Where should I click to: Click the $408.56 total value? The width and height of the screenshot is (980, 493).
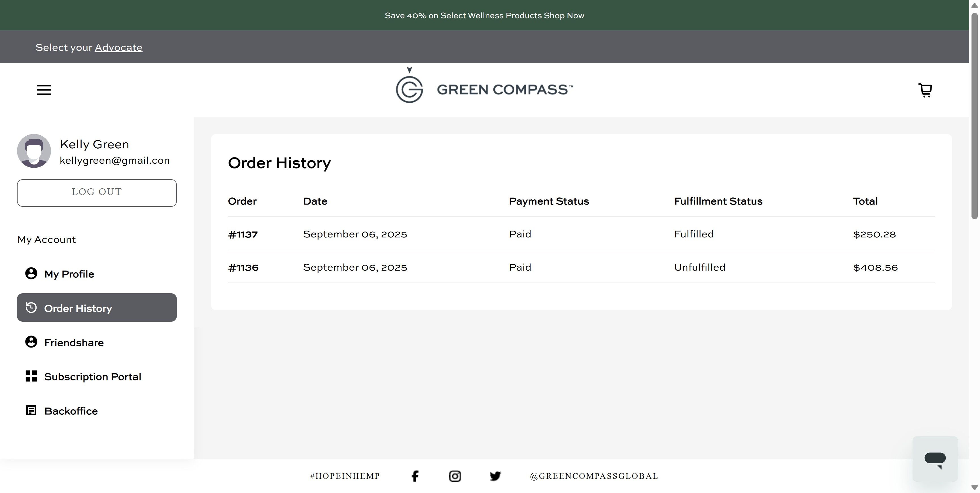(x=875, y=267)
